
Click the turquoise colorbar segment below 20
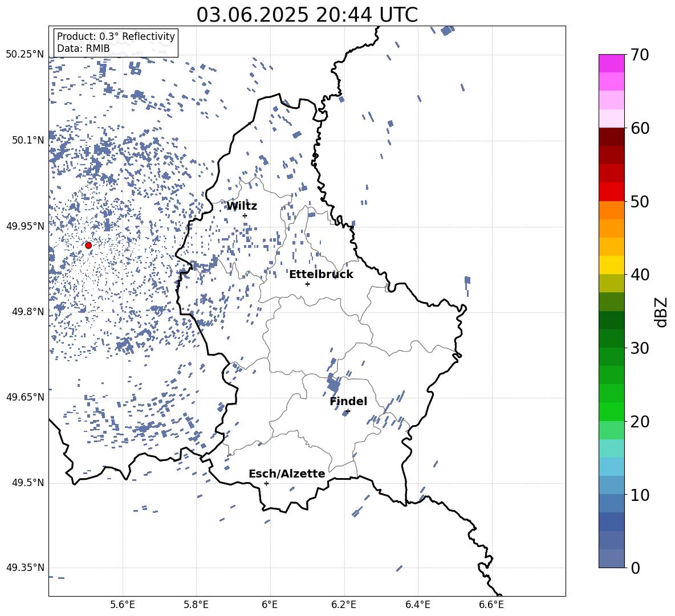[611, 448]
